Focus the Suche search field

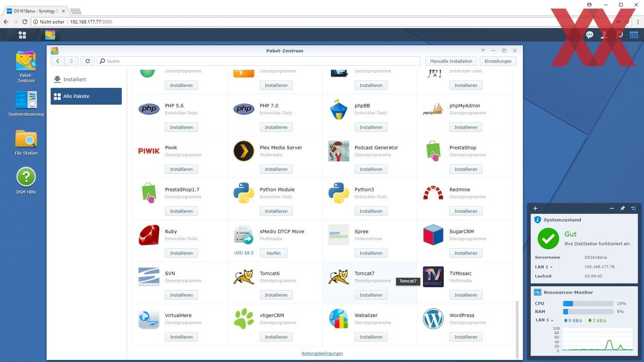(x=259, y=61)
